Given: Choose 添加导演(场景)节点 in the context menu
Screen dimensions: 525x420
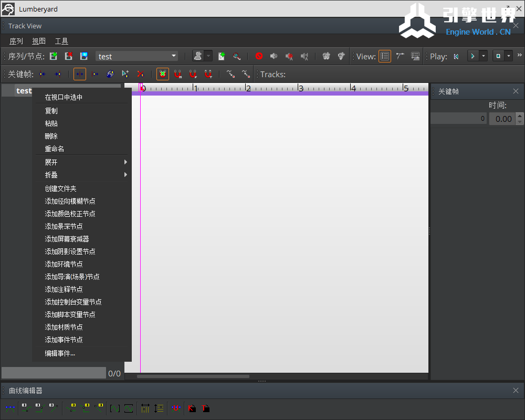Looking at the screenshot, I should click(x=82, y=277).
